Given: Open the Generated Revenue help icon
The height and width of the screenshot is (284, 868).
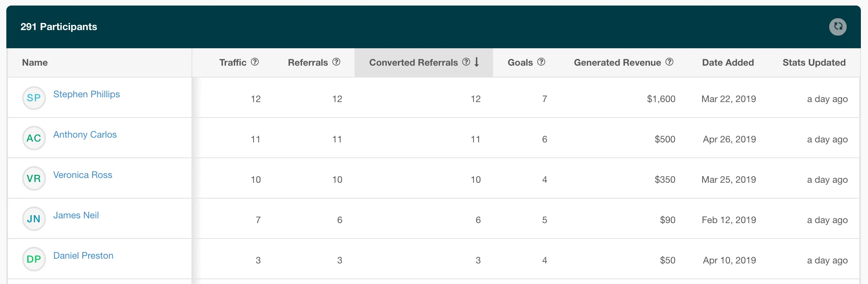Looking at the screenshot, I should (x=669, y=62).
